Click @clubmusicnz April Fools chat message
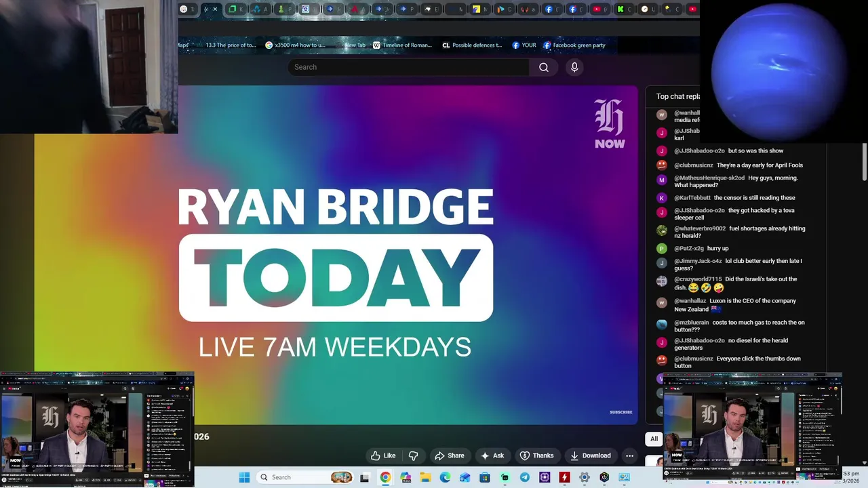 pos(731,165)
